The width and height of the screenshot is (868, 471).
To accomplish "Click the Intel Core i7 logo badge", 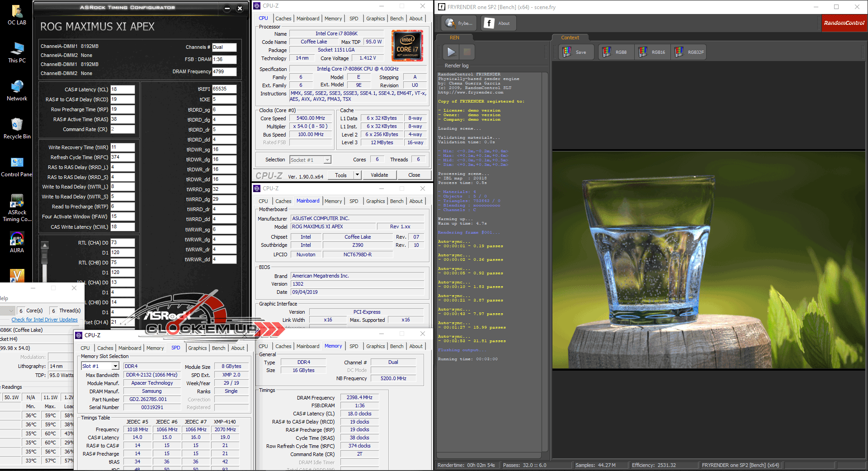I will coord(407,46).
